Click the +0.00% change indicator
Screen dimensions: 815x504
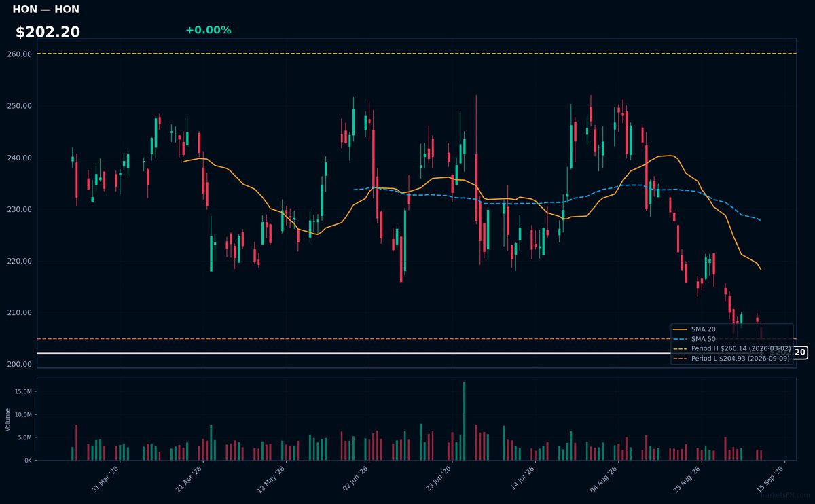(x=208, y=30)
